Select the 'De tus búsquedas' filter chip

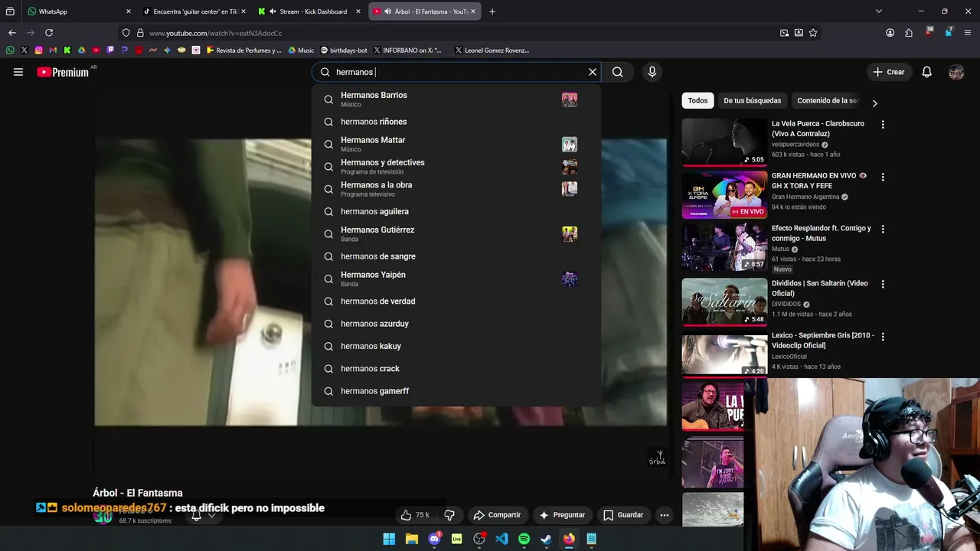[752, 100]
